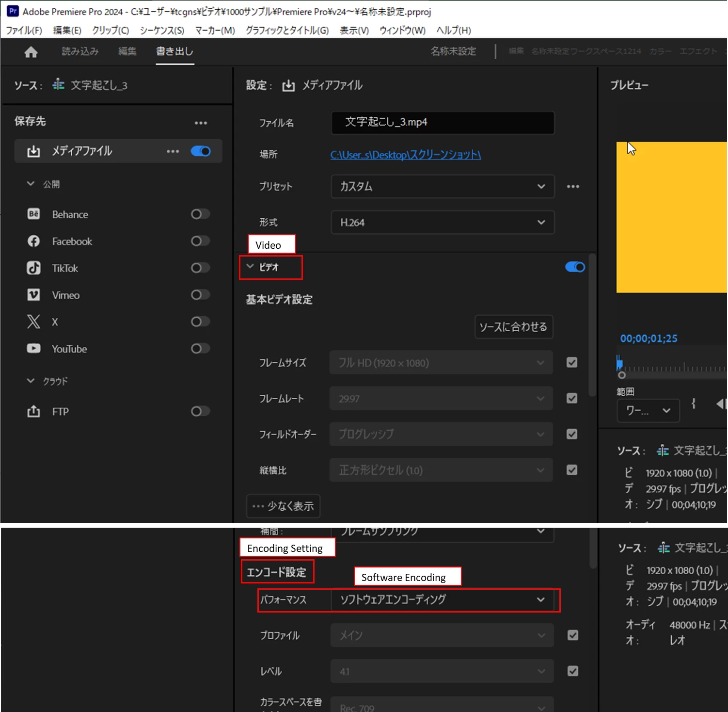
Task: Click the Premiere Pro application icon
Action: click(13, 11)
